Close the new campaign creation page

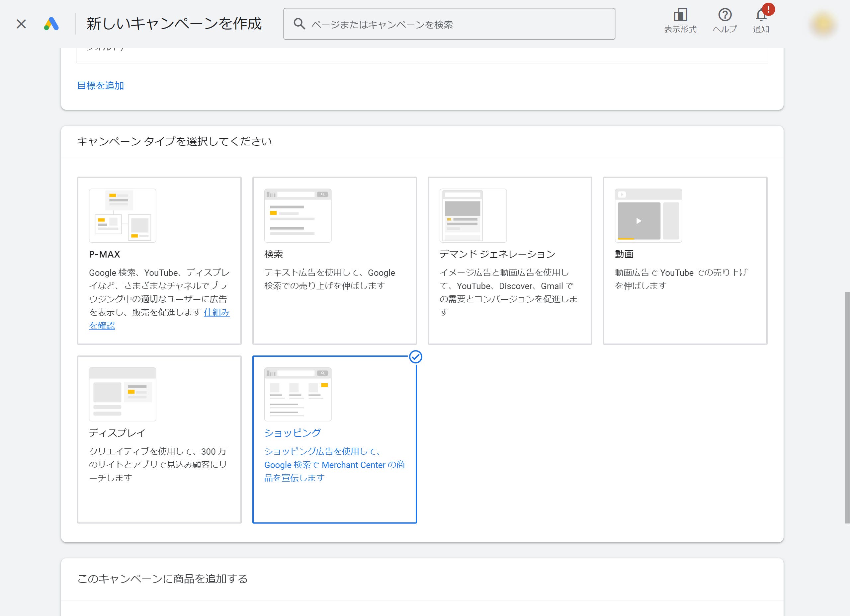[x=21, y=24]
